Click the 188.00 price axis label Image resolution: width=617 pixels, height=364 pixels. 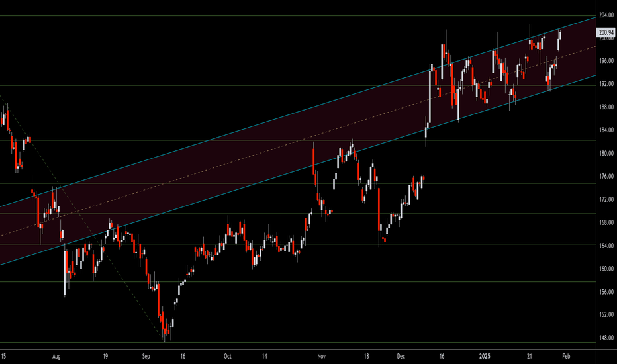point(606,107)
